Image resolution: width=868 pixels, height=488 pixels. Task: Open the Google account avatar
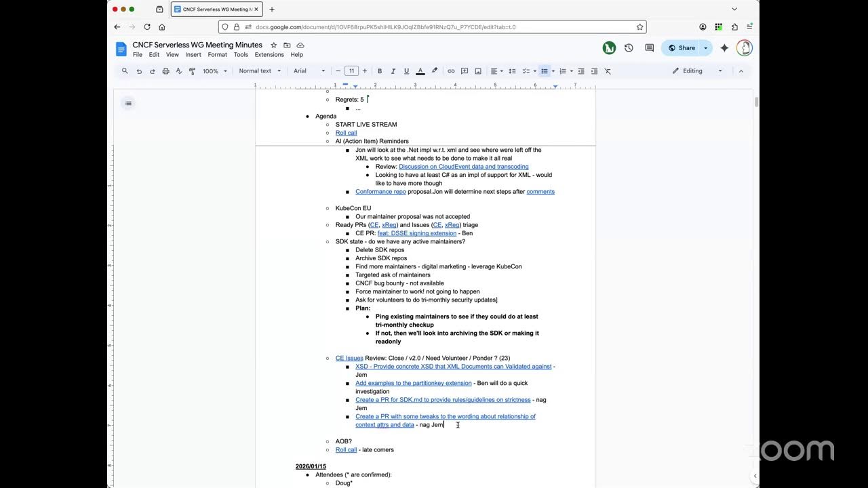coord(744,48)
